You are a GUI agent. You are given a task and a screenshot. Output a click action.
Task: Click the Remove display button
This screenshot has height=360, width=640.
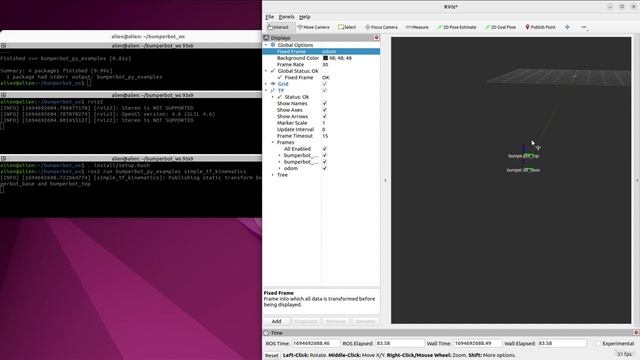[x=336, y=321]
